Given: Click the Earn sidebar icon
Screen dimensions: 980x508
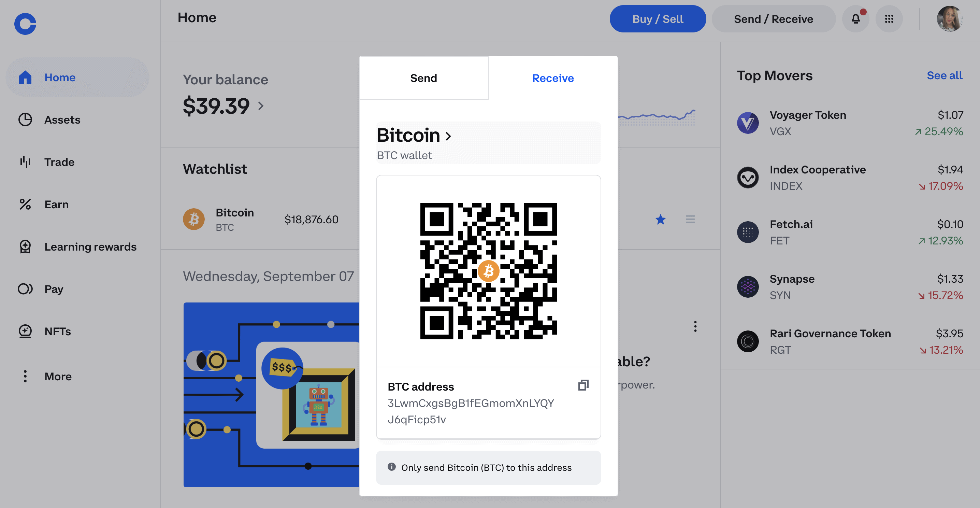Looking at the screenshot, I should (x=25, y=204).
